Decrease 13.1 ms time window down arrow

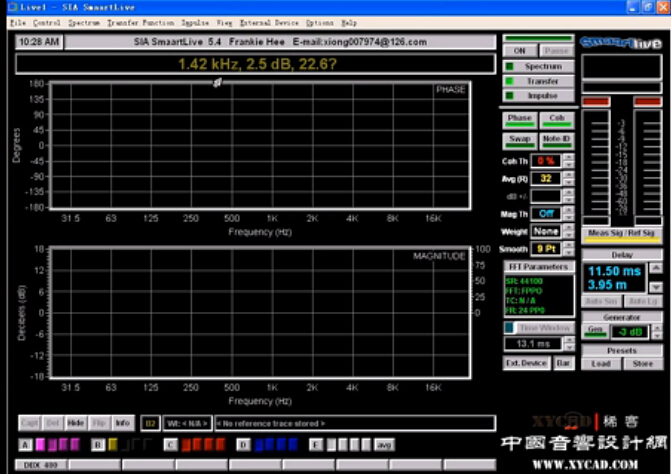click(569, 347)
